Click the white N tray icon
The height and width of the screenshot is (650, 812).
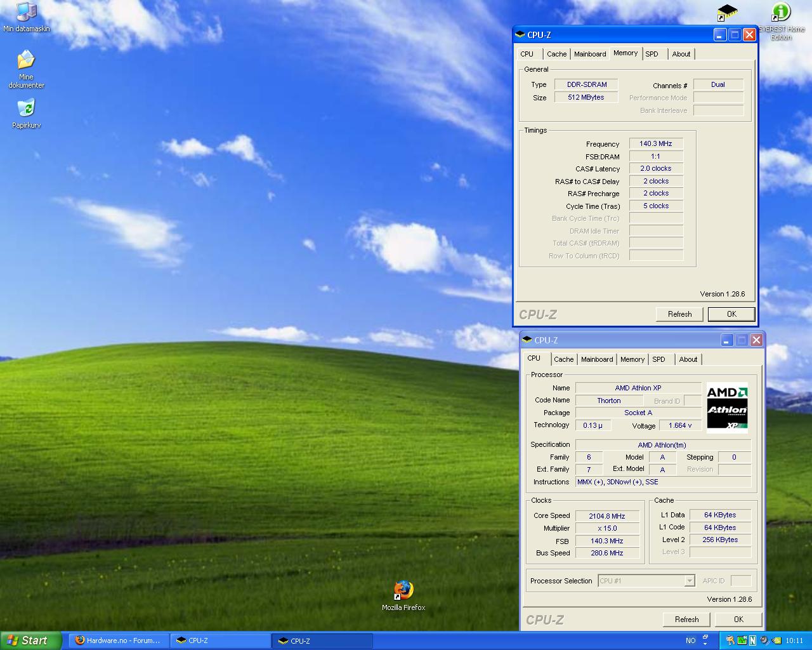point(752,640)
